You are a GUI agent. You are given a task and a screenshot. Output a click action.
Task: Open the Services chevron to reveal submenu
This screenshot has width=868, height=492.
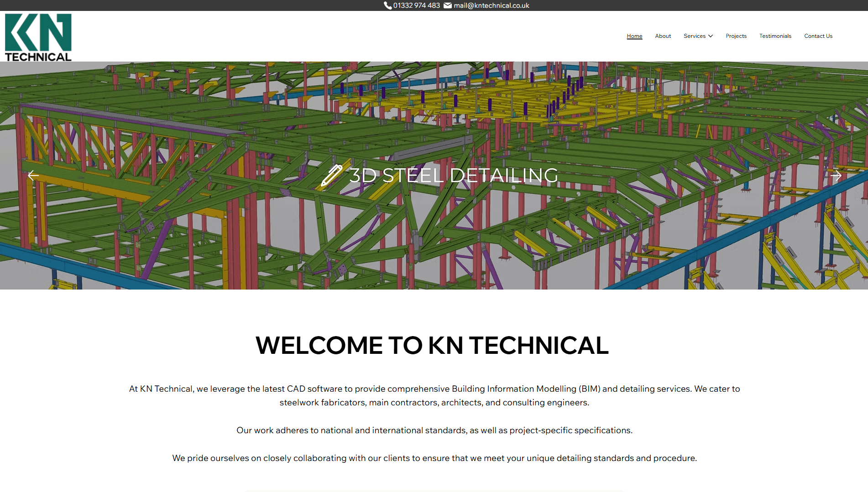pos(710,36)
